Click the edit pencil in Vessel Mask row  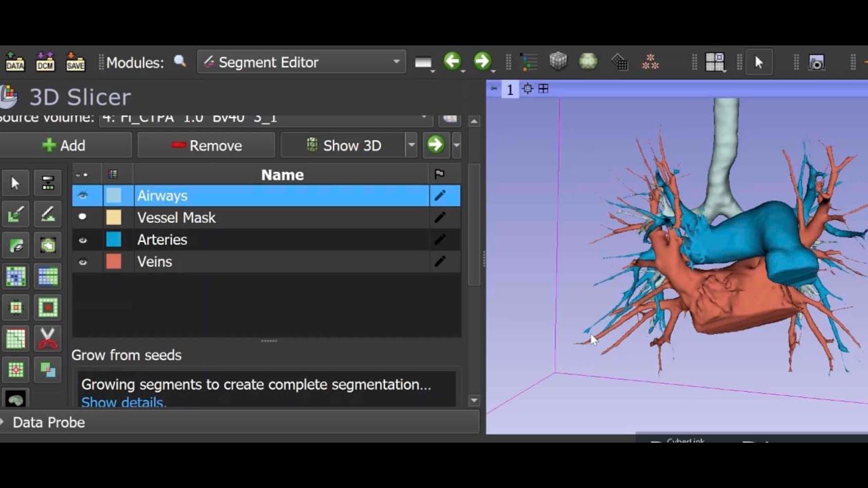[440, 218]
